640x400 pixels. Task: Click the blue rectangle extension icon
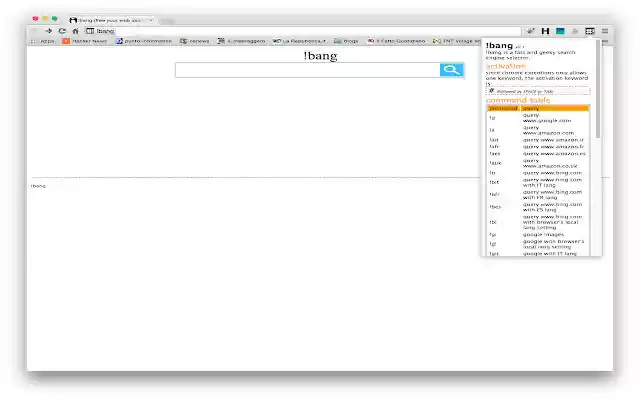click(x=560, y=31)
